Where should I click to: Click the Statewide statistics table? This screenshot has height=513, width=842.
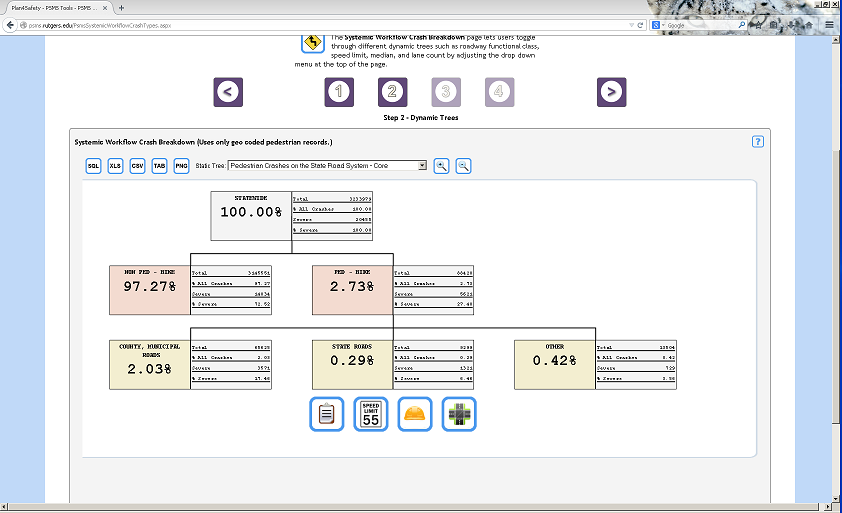[x=332, y=216]
